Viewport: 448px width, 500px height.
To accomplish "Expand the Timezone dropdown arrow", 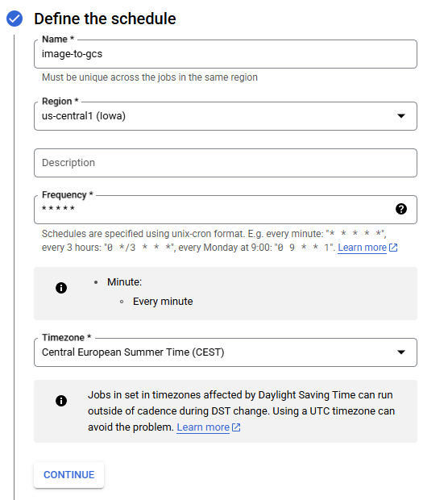I will [x=401, y=352].
